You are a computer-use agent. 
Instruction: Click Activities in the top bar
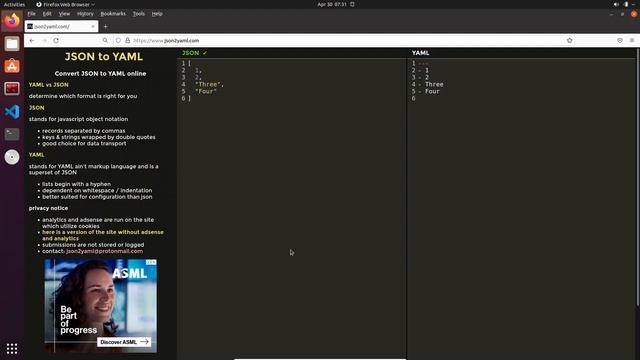click(x=14, y=4)
